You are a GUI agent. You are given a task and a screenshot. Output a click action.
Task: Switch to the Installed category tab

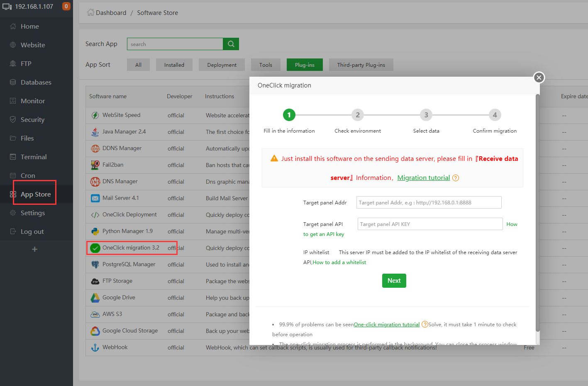click(174, 65)
